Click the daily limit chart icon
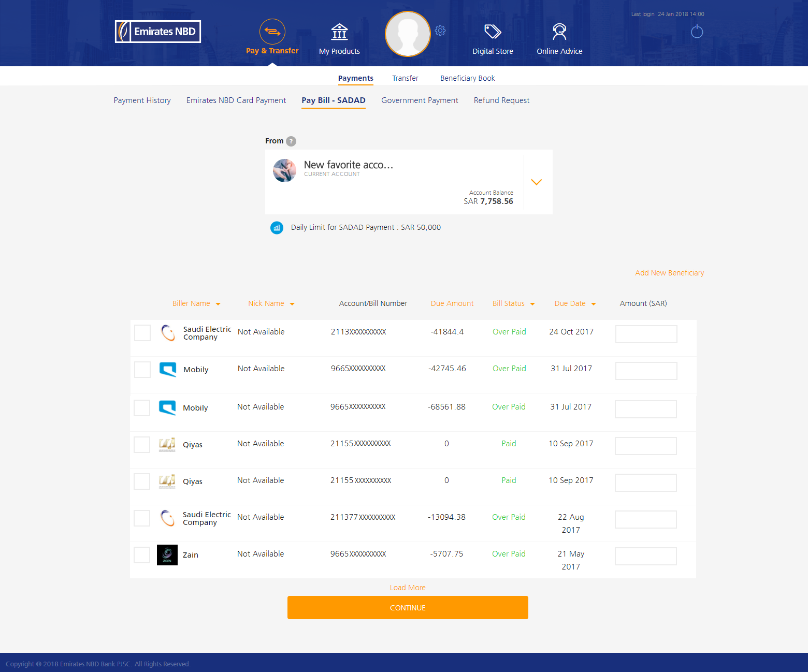Image resolution: width=808 pixels, height=672 pixels. click(x=277, y=228)
